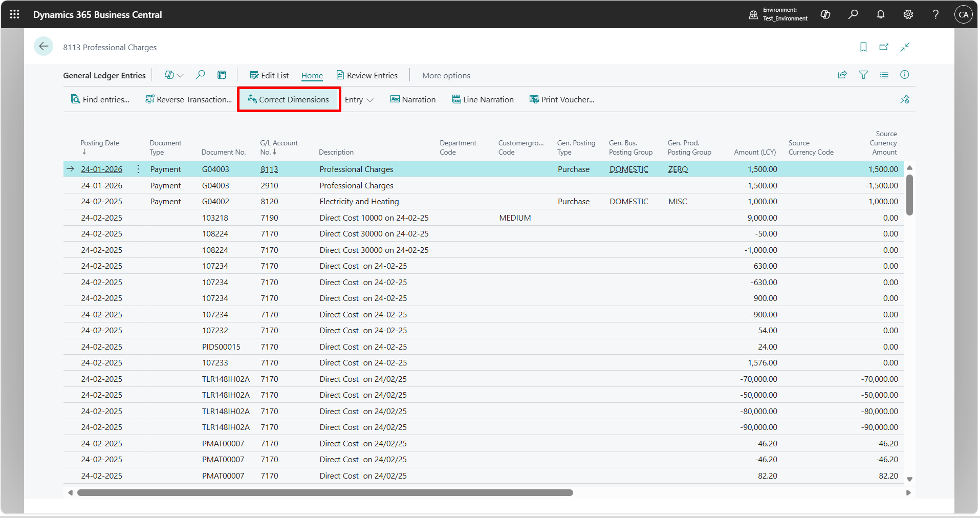Click the Department Code column header

458,147
